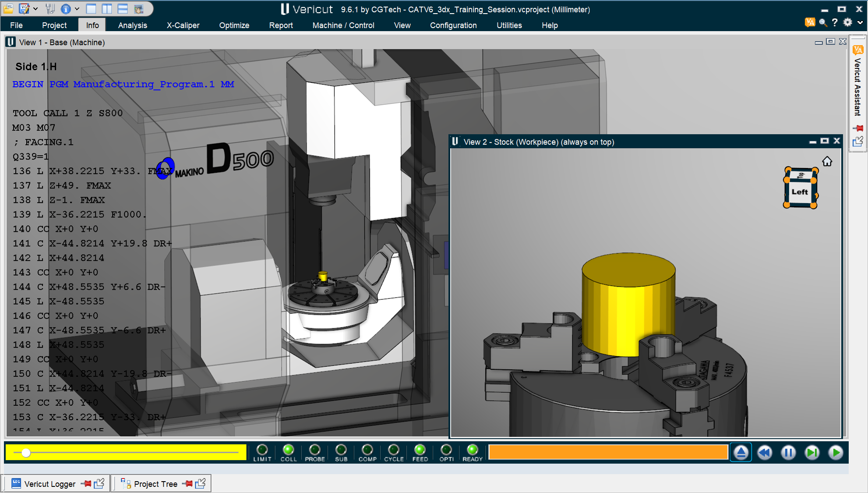Select the stacked two-view layout icon
Viewport: 868px width, 493px height.
pyautogui.click(x=123, y=8)
